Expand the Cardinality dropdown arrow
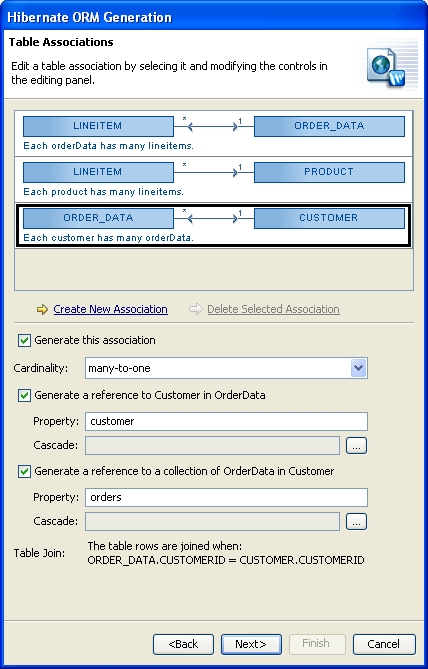The image size is (428, 669). click(358, 368)
